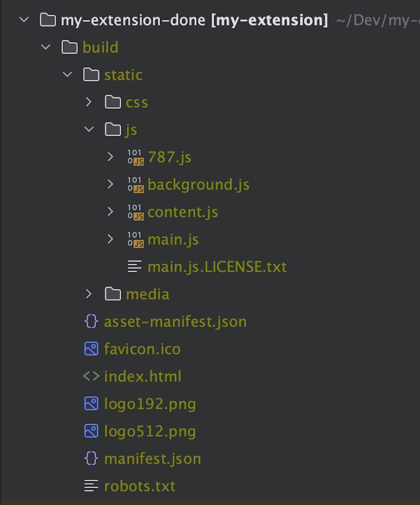
Task: Collapse the js folder
Action: point(89,129)
